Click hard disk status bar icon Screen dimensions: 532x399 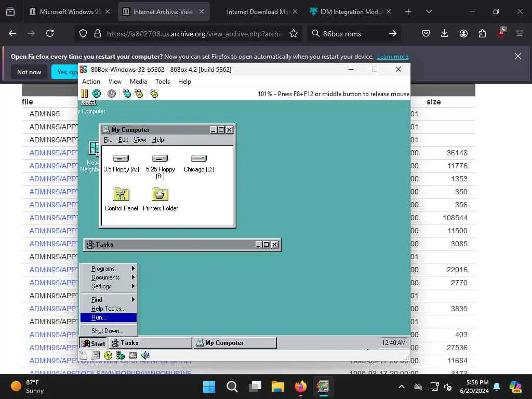click(x=133, y=355)
